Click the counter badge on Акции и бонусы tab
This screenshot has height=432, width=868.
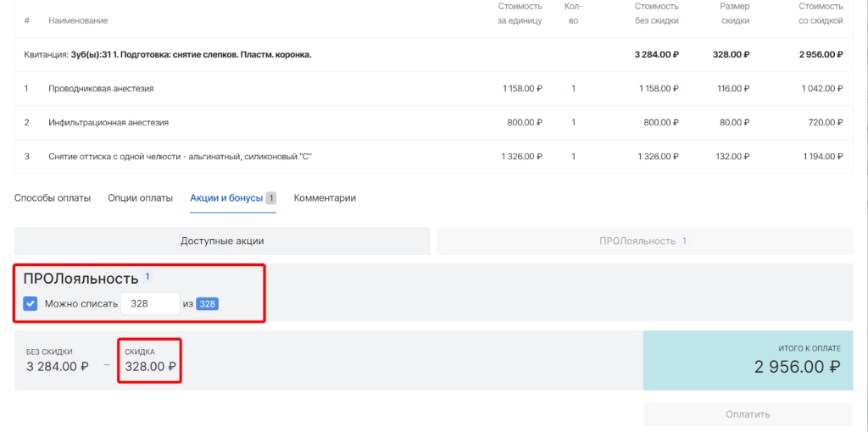point(271,198)
